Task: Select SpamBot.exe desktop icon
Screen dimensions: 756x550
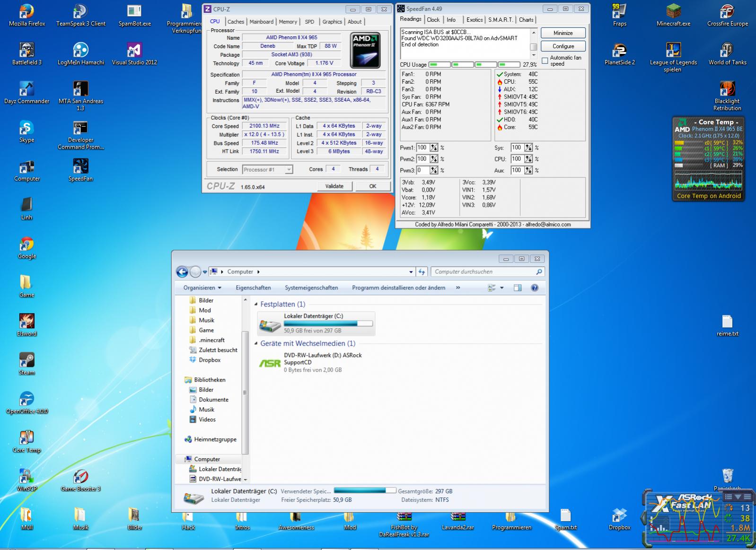Action: click(x=135, y=15)
